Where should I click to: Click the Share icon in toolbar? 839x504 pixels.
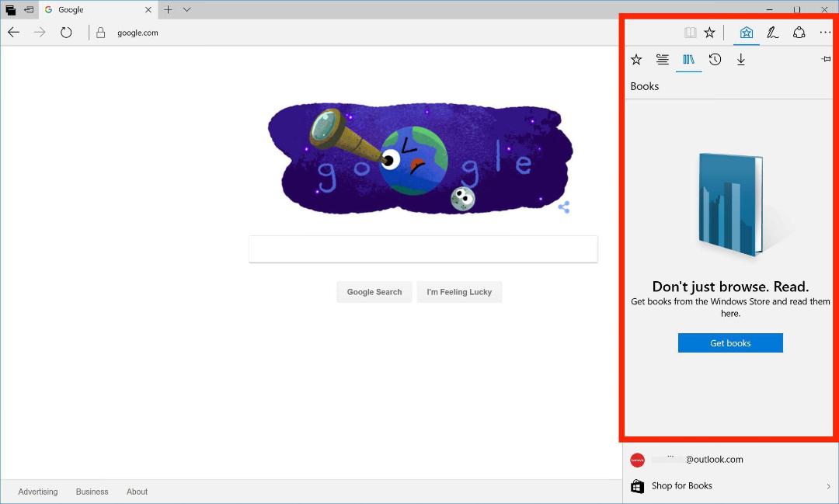(799, 33)
